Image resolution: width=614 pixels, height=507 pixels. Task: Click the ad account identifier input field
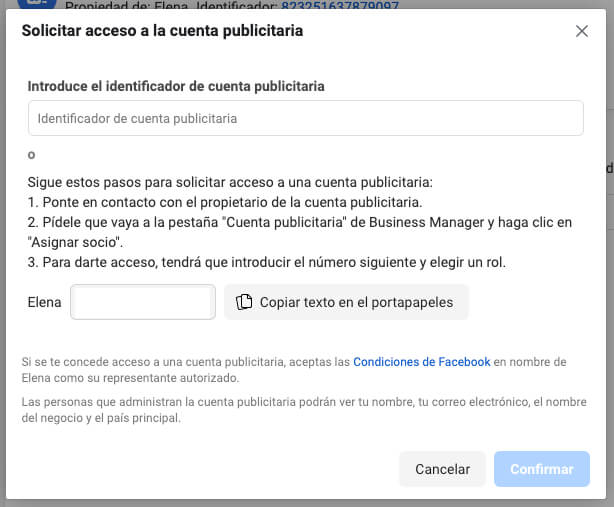305,118
